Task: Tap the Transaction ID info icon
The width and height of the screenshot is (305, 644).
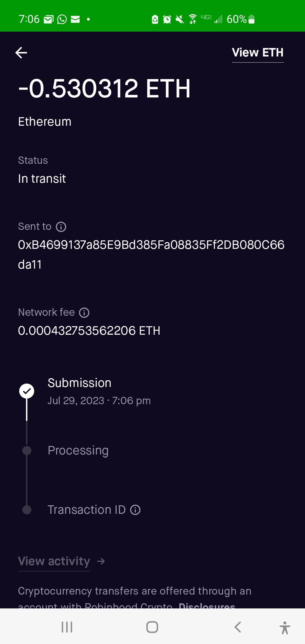Action: [x=135, y=510]
